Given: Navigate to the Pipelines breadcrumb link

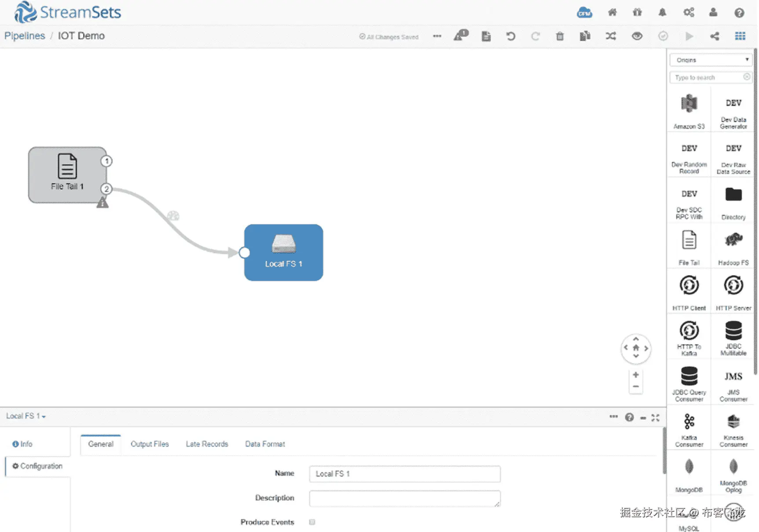Looking at the screenshot, I should coord(25,36).
